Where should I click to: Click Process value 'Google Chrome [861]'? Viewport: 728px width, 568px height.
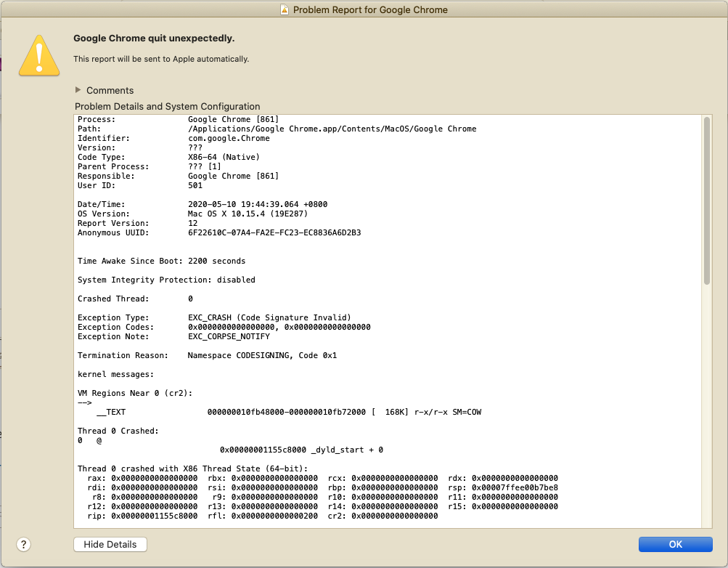pos(233,119)
